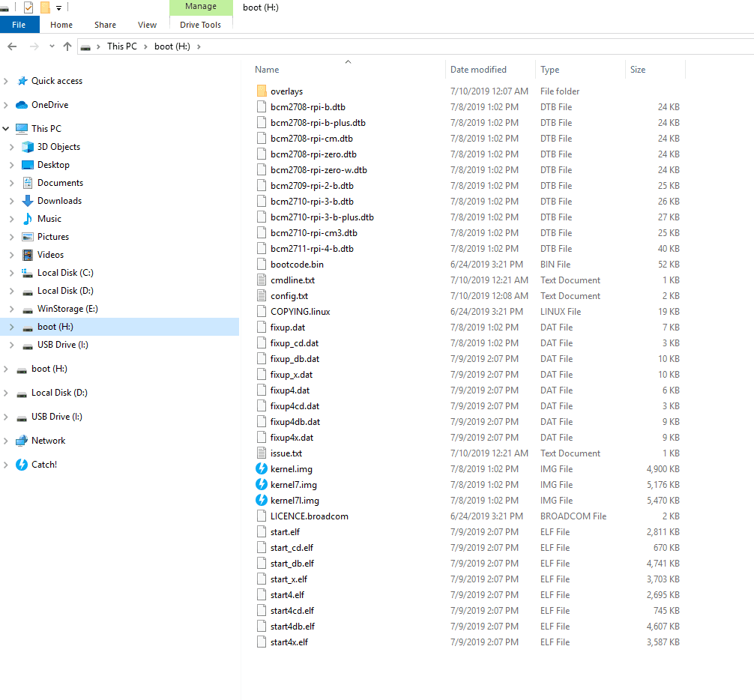Viewport: 754px width, 700px height.
Task: Expand the Quick access tree node
Action: click(x=6, y=81)
